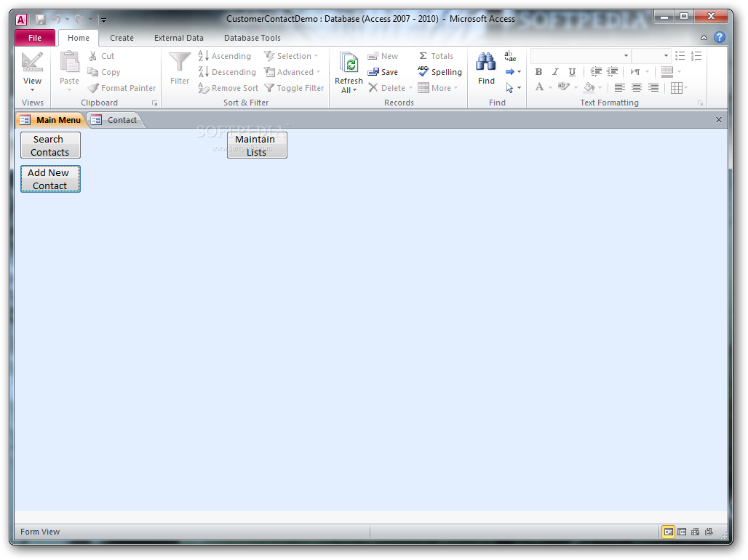The height and width of the screenshot is (560, 748).
Task: Click the Filter funnel icon
Action: tap(180, 62)
